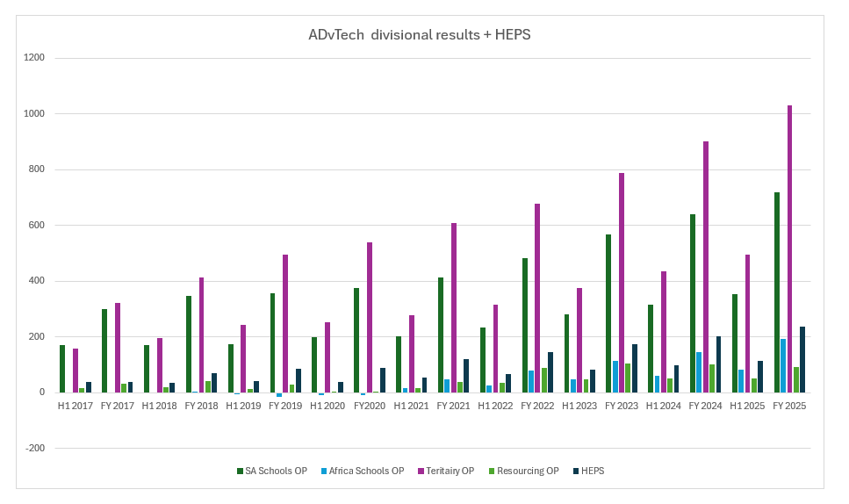This screenshot has width=849, height=504.
Task: Select the H1 2022 axis label
Action: 495,406
